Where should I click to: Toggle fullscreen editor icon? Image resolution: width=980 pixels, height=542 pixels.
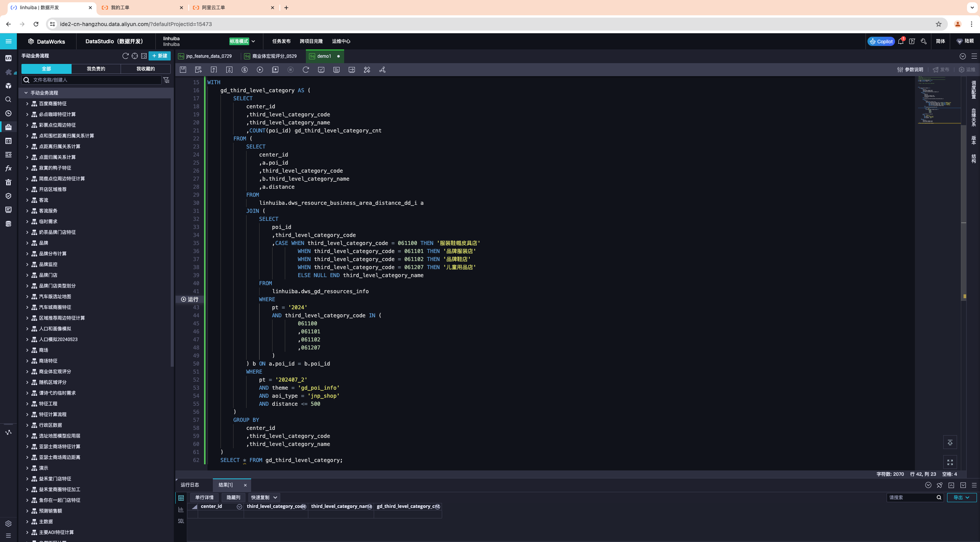[950, 462]
